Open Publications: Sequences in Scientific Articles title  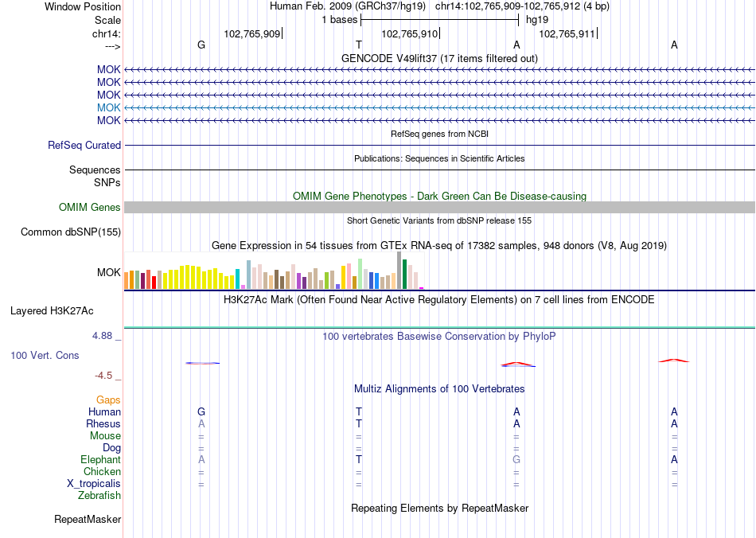click(x=439, y=158)
